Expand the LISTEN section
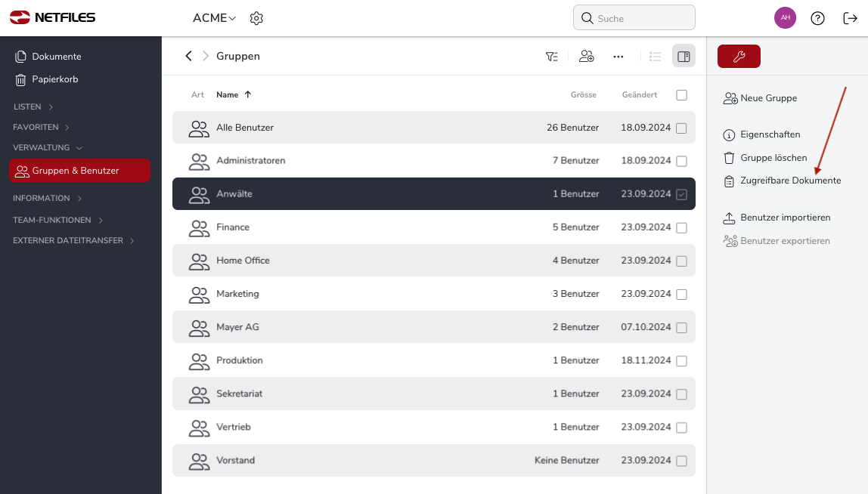Viewport: 868px width, 494px height. pos(33,107)
